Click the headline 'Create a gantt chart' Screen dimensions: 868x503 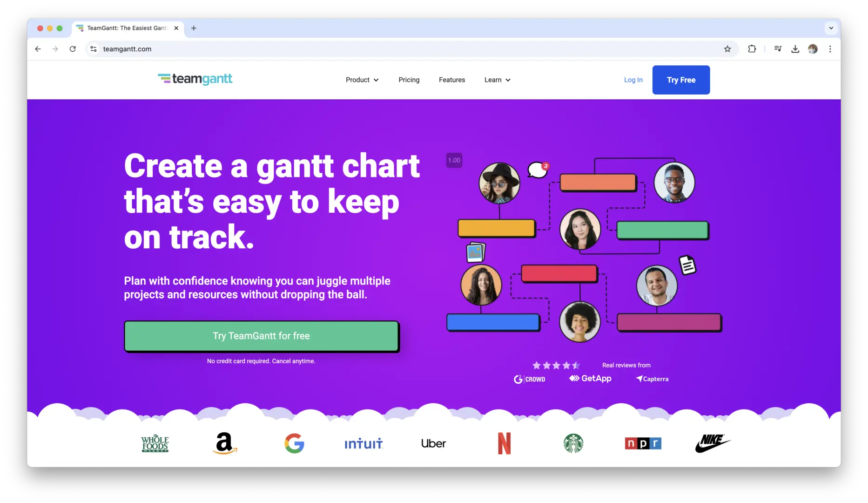272,166
